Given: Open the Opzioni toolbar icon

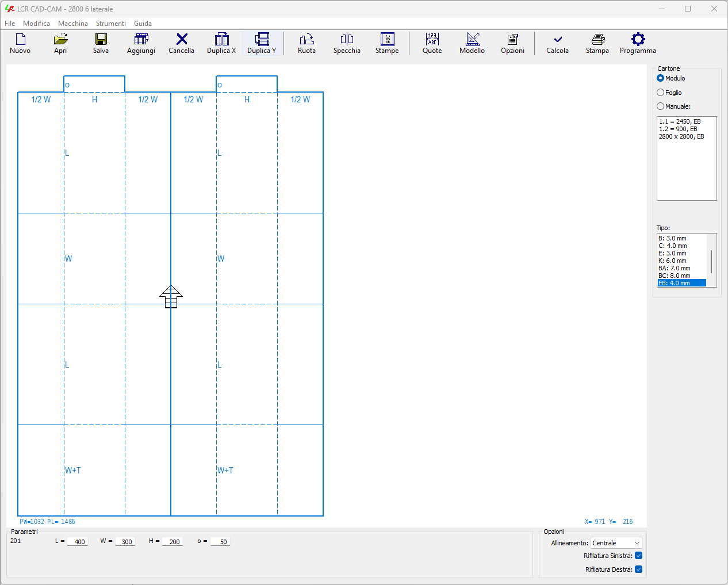Looking at the screenshot, I should point(513,39).
